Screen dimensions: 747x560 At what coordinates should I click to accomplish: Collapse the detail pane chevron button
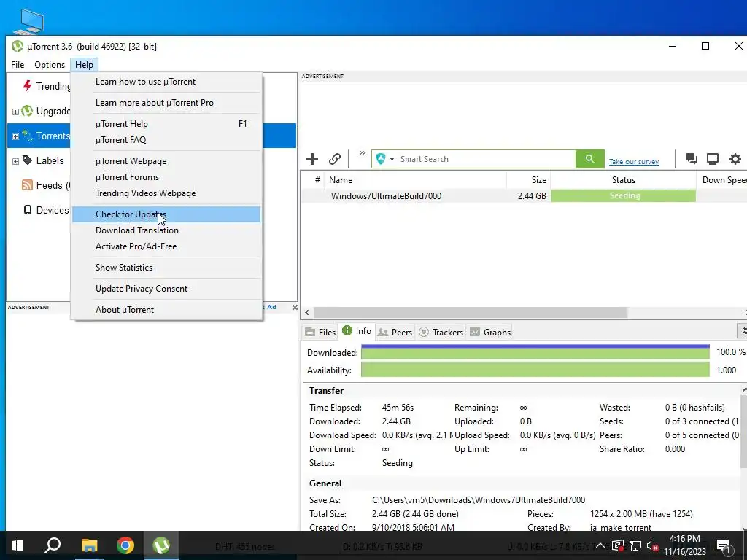click(x=743, y=331)
